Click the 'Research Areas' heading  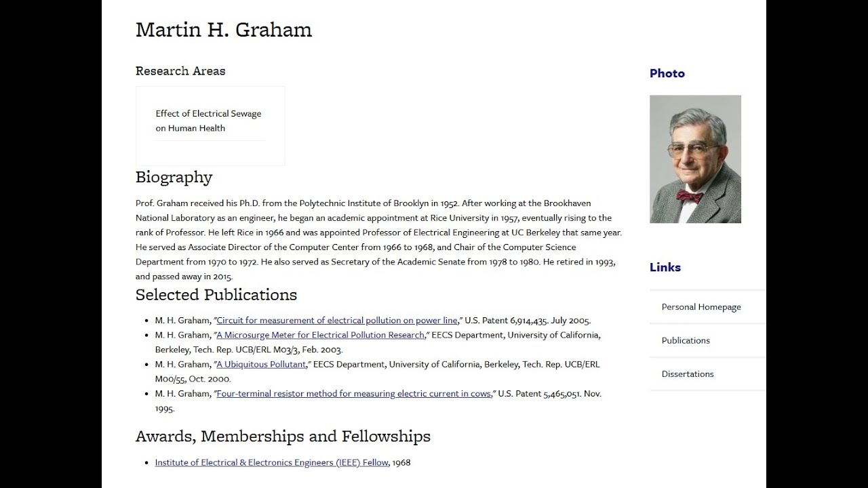coord(180,71)
